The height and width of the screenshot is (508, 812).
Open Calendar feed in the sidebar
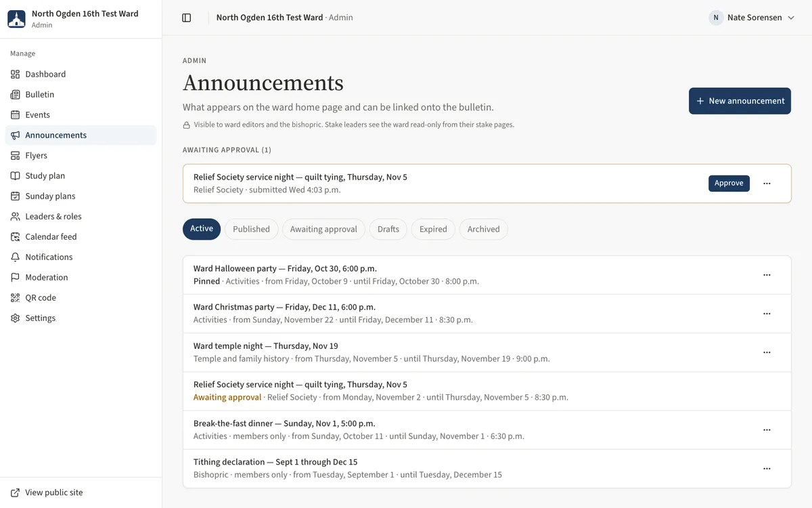click(81, 237)
